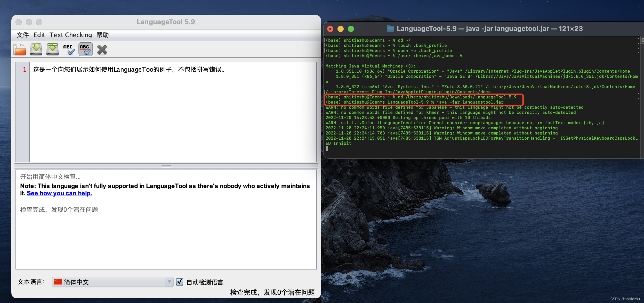Click the yellow minimize button of Terminal
The width and height of the screenshot is (644, 303).
coord(341,29)
